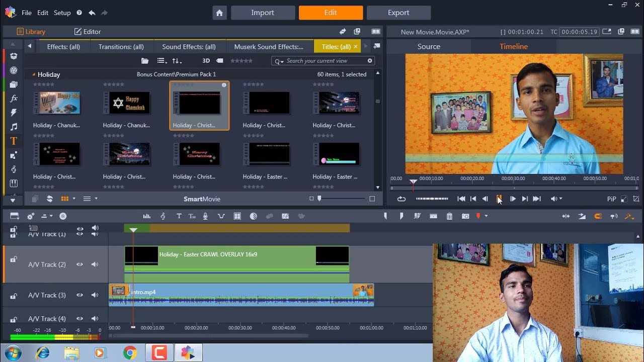Collapse the Holiday group
The height and width of the screenshot is (362, 644).
point(34,74)
